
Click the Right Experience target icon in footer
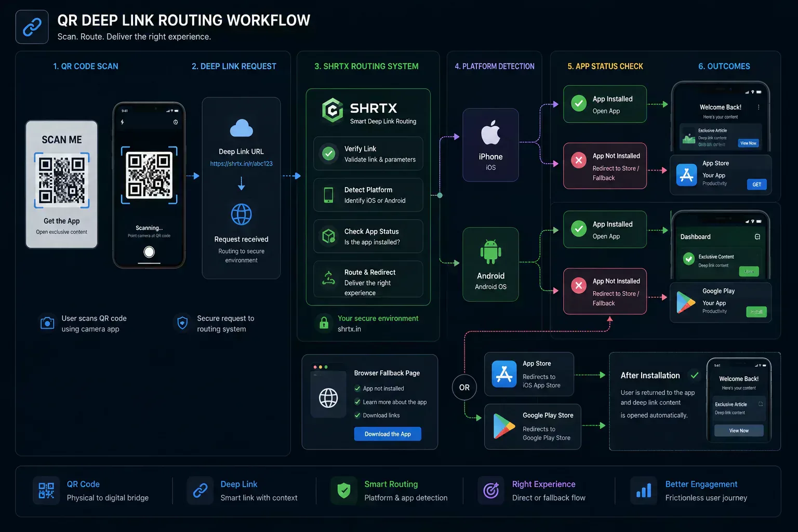click(491, 490)
